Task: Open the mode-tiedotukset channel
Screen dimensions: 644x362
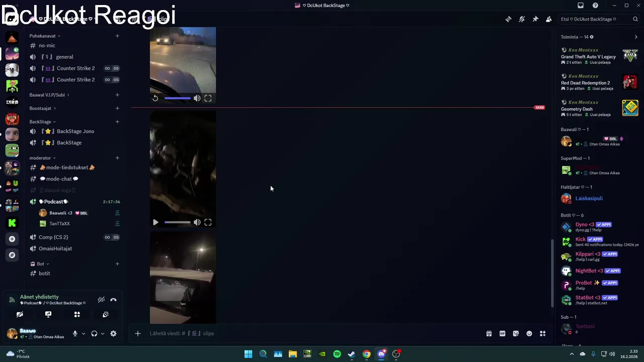Action: tap(74, 167)
